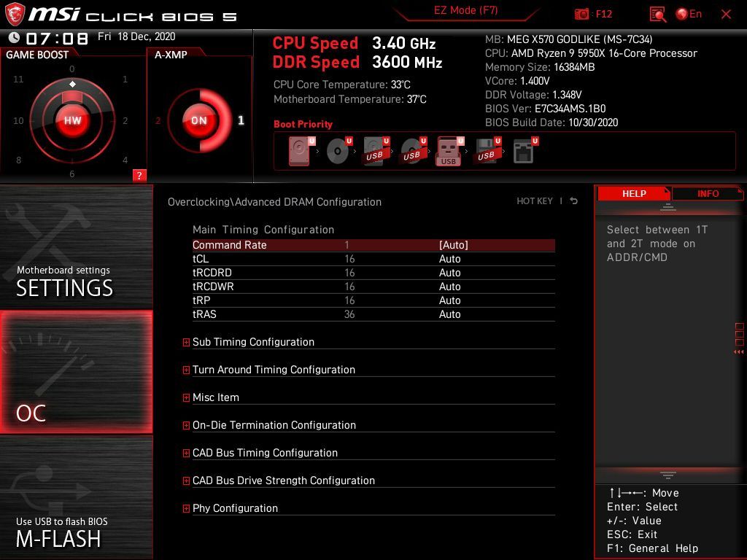The image size is (747, 560).
Task: Toggle the Game Boost HW knob
Action: tap(72, 120)
